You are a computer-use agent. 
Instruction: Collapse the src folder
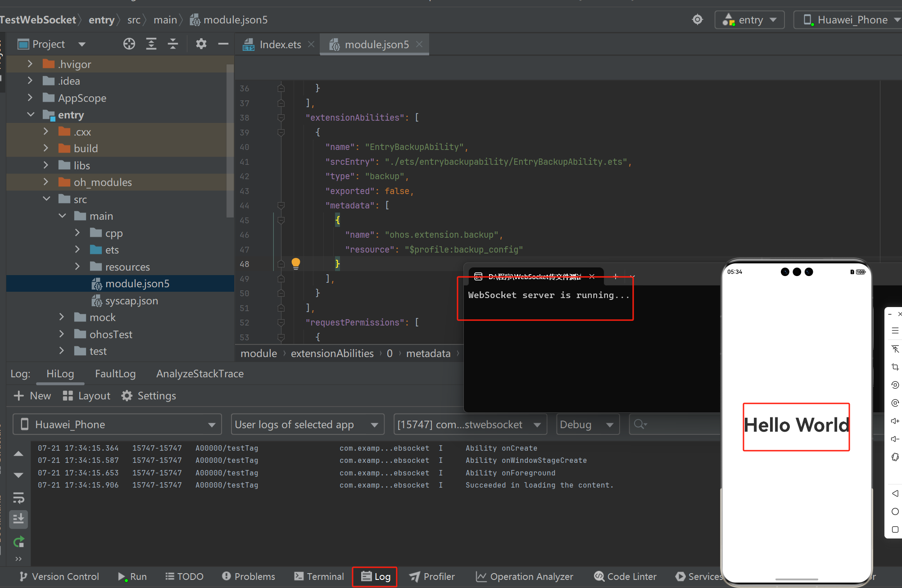(x=46, y=199)
